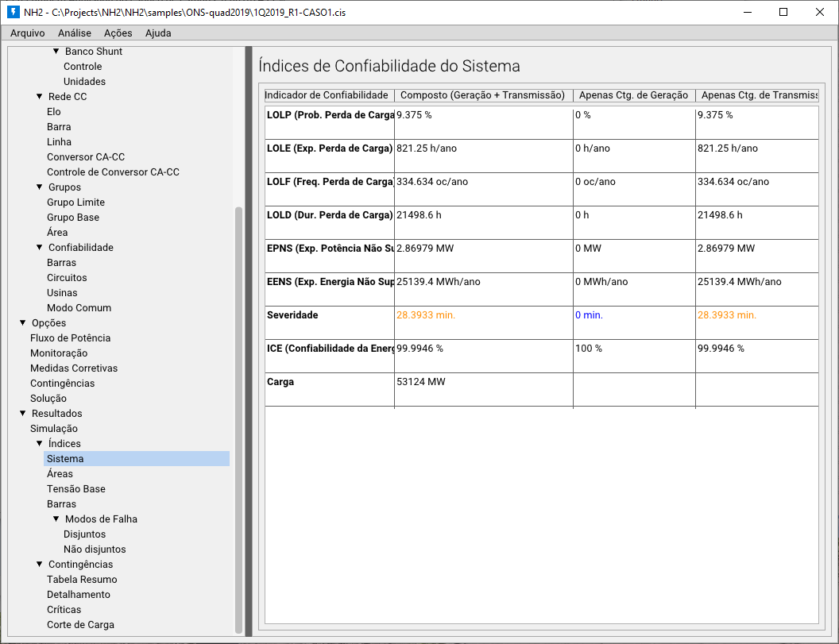Collapse the Modos de Falha node

pyautogui.click(x=56, y=519)
